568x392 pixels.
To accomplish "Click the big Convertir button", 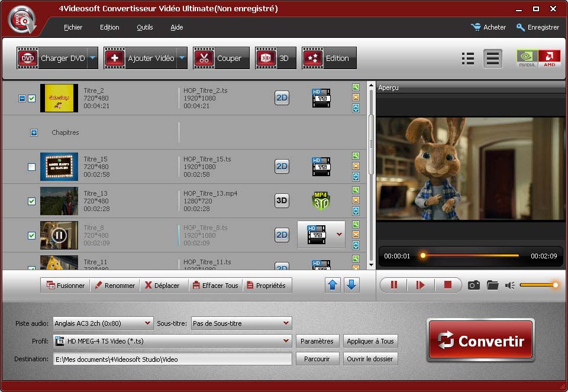I will click(480, 340).
